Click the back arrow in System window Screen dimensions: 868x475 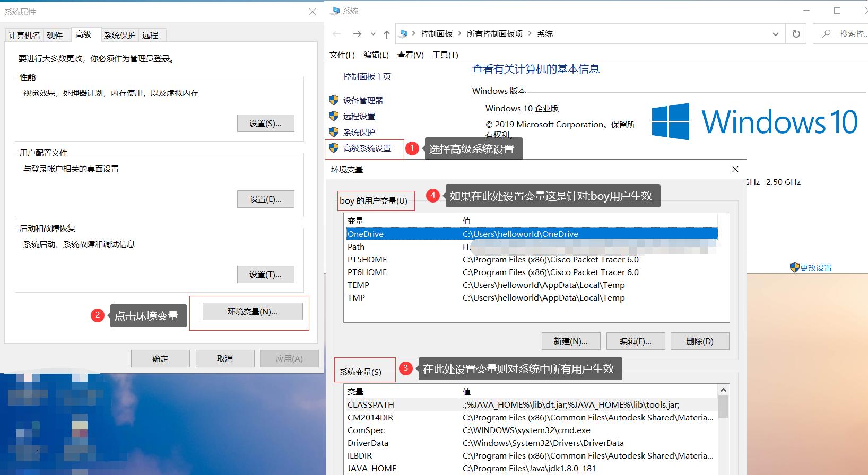pos(337,34)
